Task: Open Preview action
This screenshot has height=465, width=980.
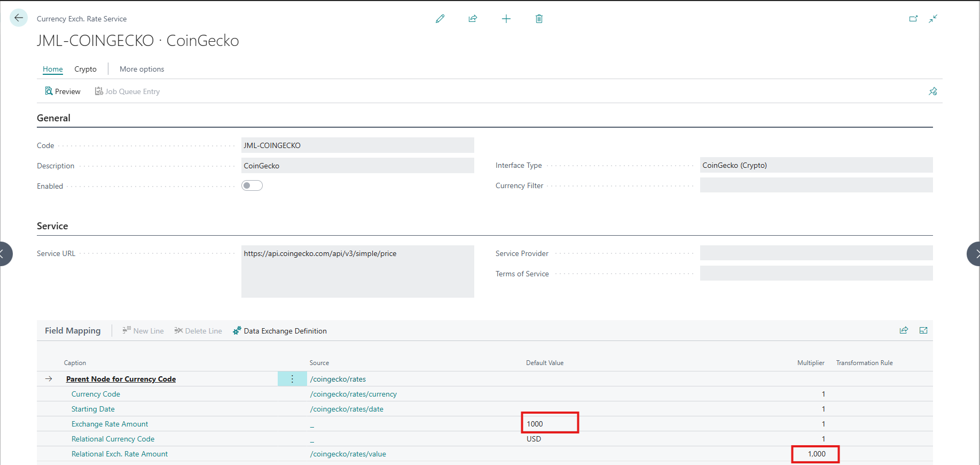Action: pyautogui.click(x=63, y=91)
